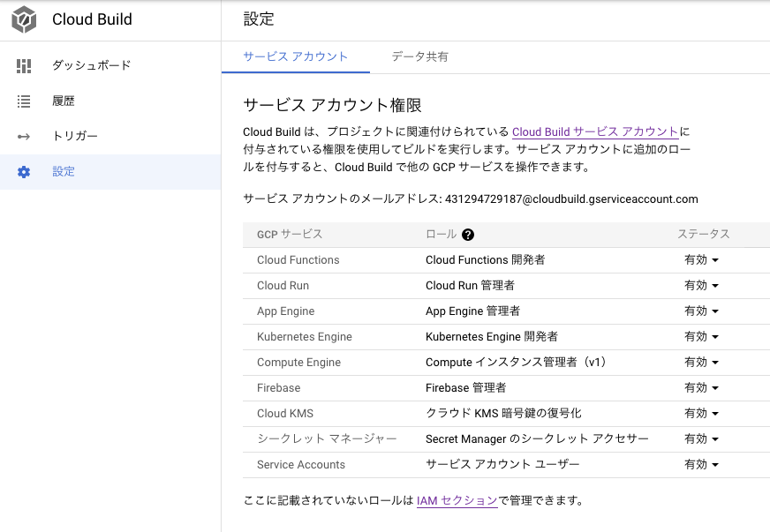The width and height of the screenshot is (770, 532).
Task: Click the シークレット マネージャー service cell
Action: tap(327, 438)
